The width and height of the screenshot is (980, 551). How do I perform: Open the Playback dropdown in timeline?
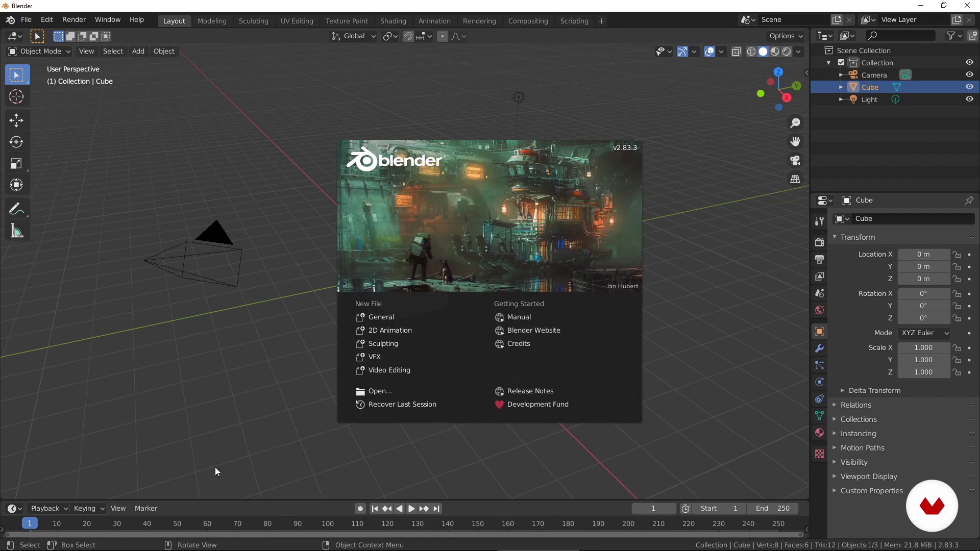click(x=49, y=509)
